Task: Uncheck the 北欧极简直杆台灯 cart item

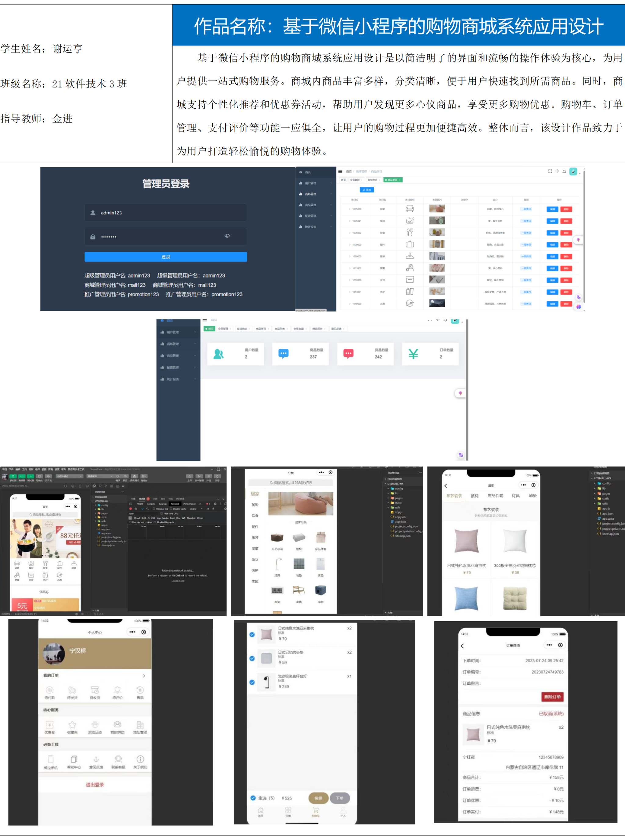Action: click(252, 682)
